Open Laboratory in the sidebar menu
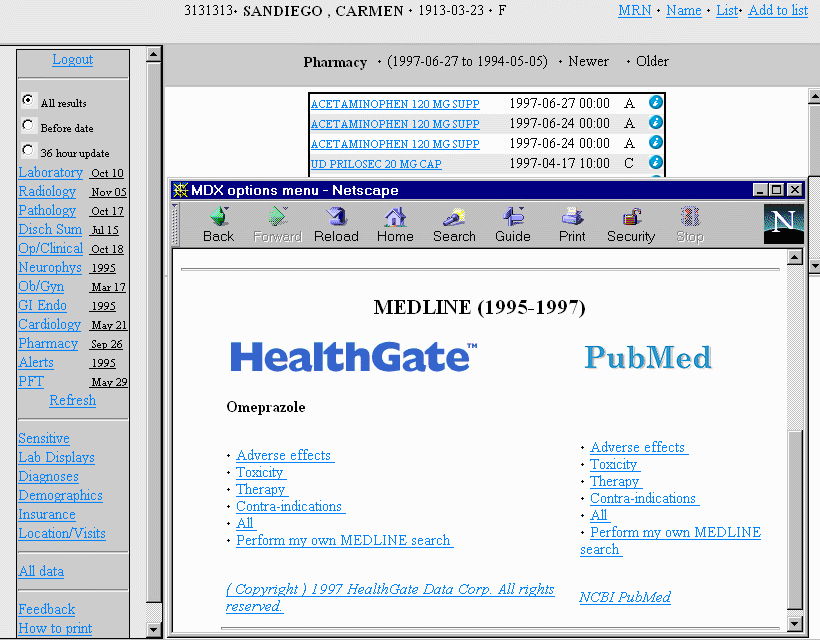 (x=50, y=173)
